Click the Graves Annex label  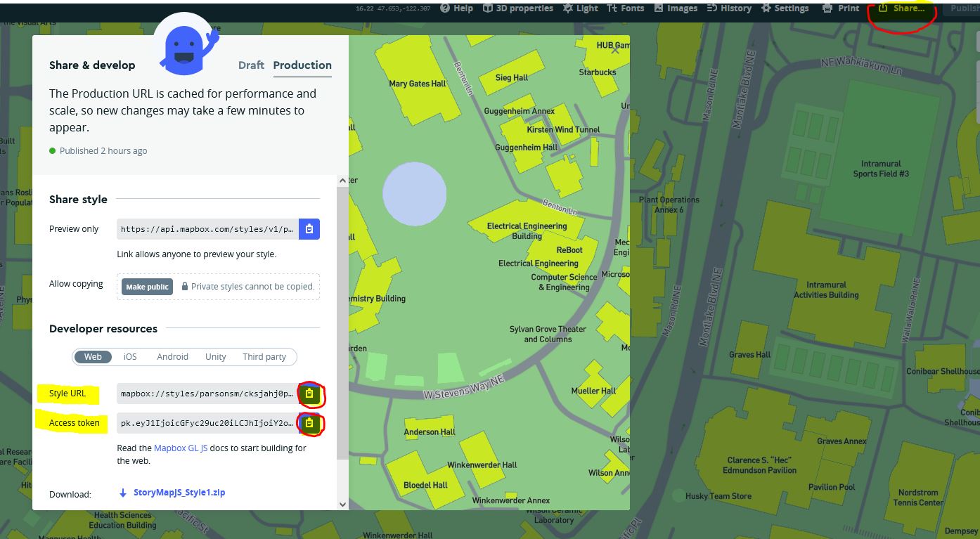pyautogui.click(x=842, y=441)
